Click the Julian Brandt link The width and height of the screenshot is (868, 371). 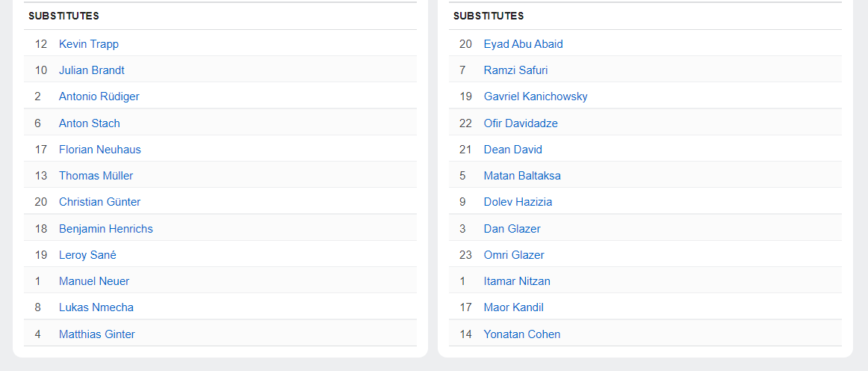click(92, 70)
